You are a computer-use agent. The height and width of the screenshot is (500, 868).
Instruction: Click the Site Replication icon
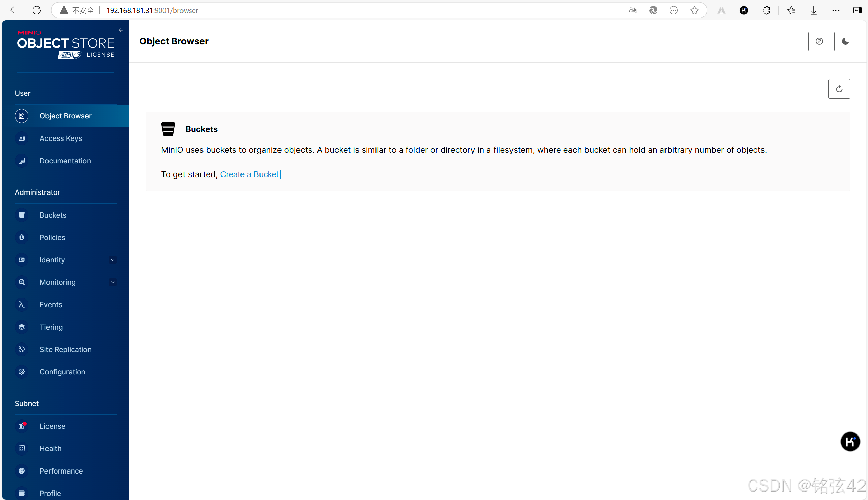click(22, 349)
